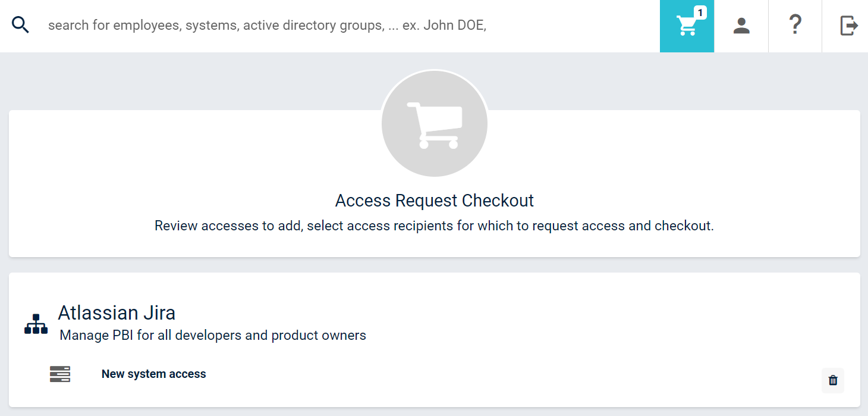Click the cart item count badge
Viewport: 868px width, 416px height.
pos(701,12)
